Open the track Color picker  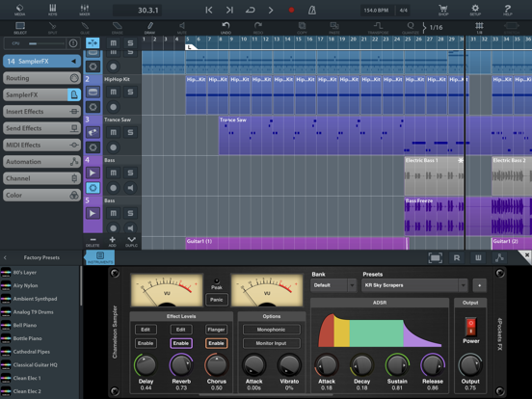click(42, 195)
